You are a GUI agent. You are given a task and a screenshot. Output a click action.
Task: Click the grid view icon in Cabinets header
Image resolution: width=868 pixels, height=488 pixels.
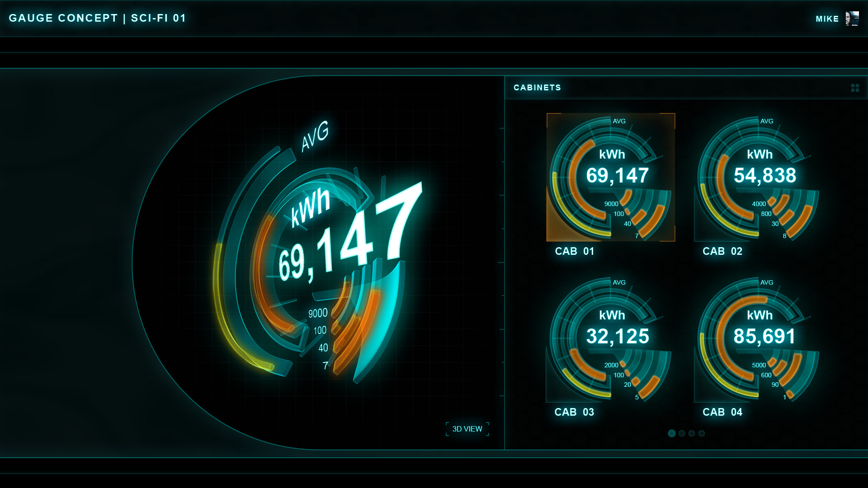tap(854, 88)
